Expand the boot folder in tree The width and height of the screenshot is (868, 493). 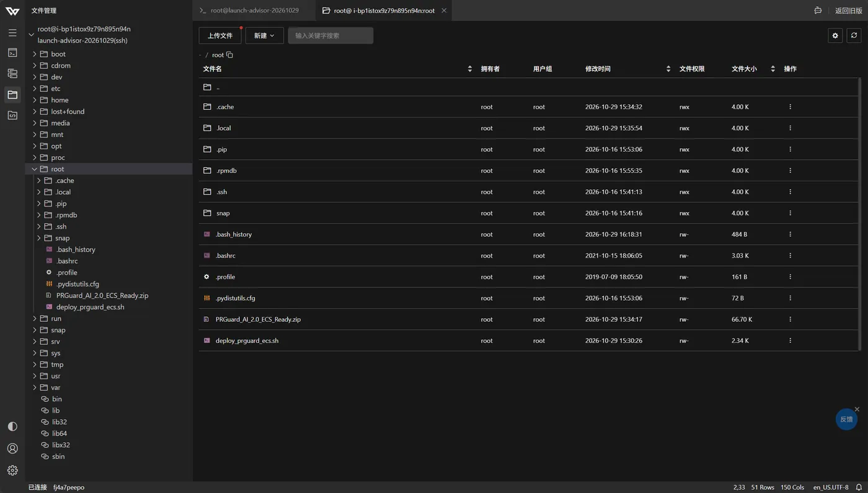point(35,54)
